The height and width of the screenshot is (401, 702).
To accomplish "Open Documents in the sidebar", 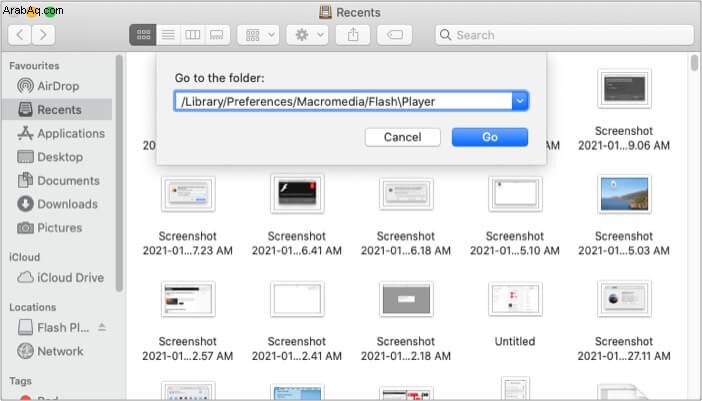I will 57,181.
